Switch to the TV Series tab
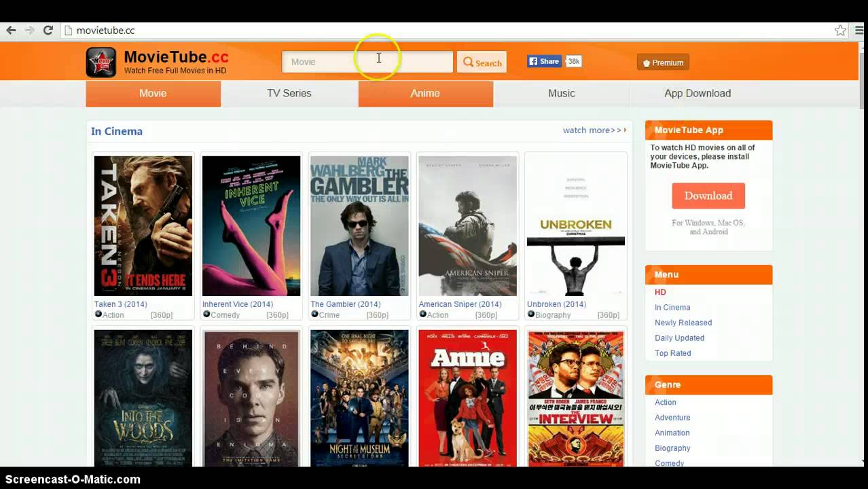Image resolution: width=868 pixels, height=489 pixels. click(289, 94)
